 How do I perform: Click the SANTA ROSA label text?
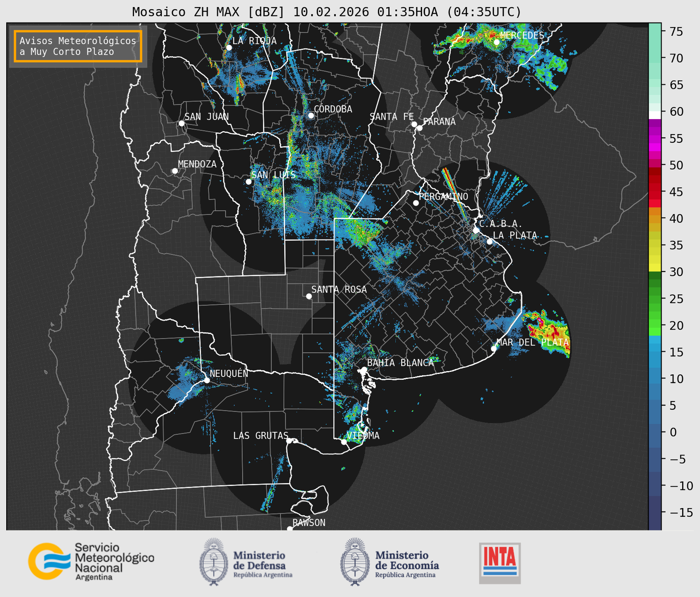[339, 289]
